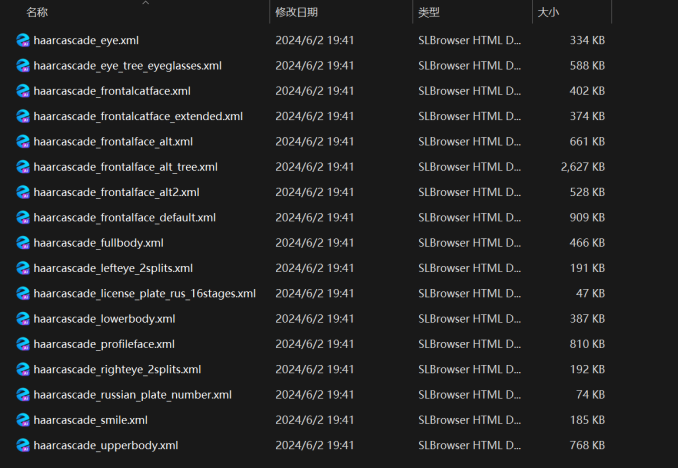The height and width of the screenshot is (469, 679).
Task: Select file name haarcascade_profileface.xml
Action: click(x=104, y=344)
